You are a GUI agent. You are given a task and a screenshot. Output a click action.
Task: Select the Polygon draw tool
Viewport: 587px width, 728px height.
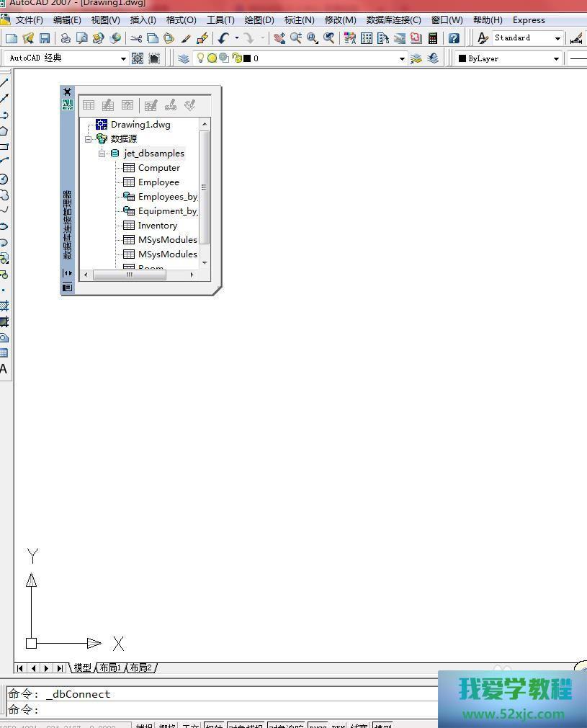[4, 131]
